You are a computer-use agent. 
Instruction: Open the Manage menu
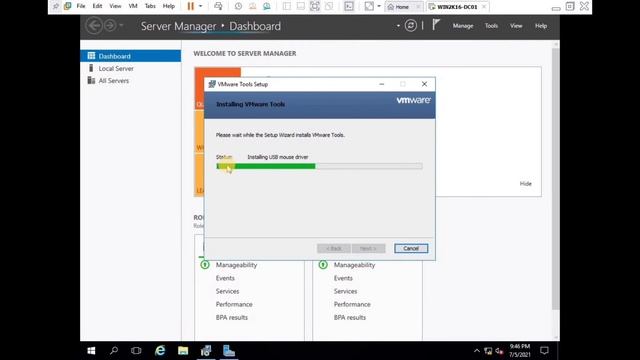(463, 26)
